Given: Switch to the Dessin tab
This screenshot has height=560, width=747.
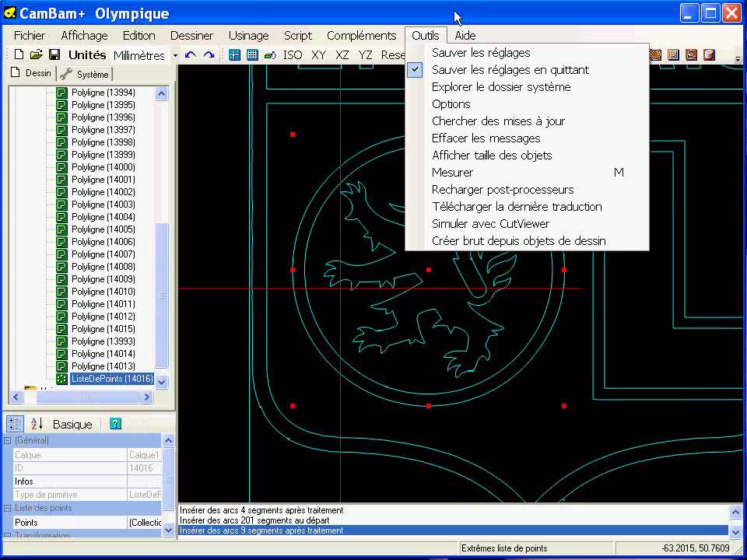Looking at the screenshot, I should pyautogui.click(x=31, y=73).
